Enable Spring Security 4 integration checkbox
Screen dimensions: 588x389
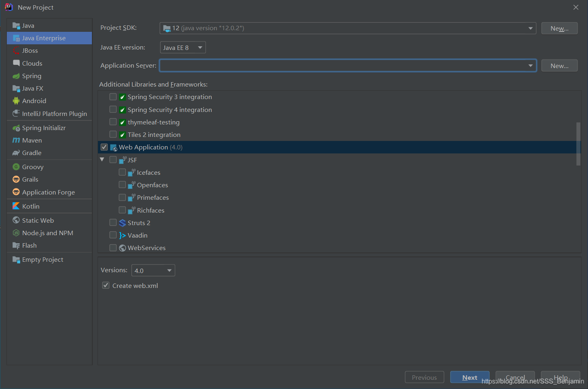pyautogui.click(x=113, y=110)
